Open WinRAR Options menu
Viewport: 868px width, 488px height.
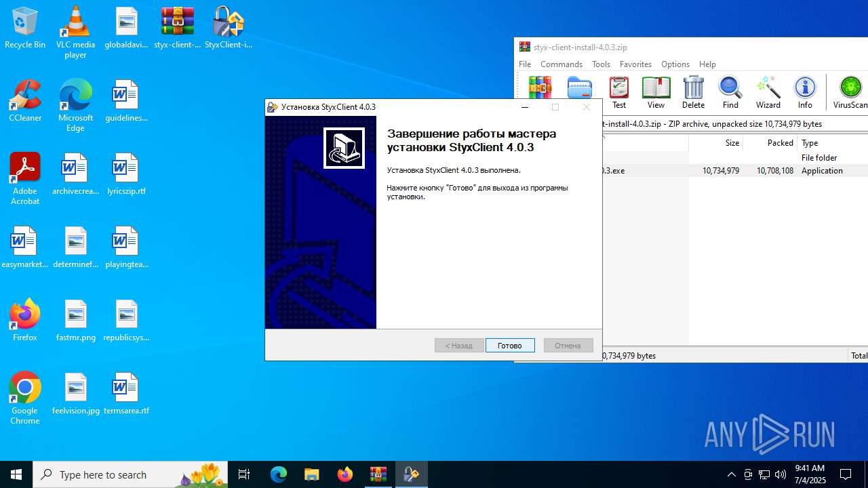tap(675, 64)
